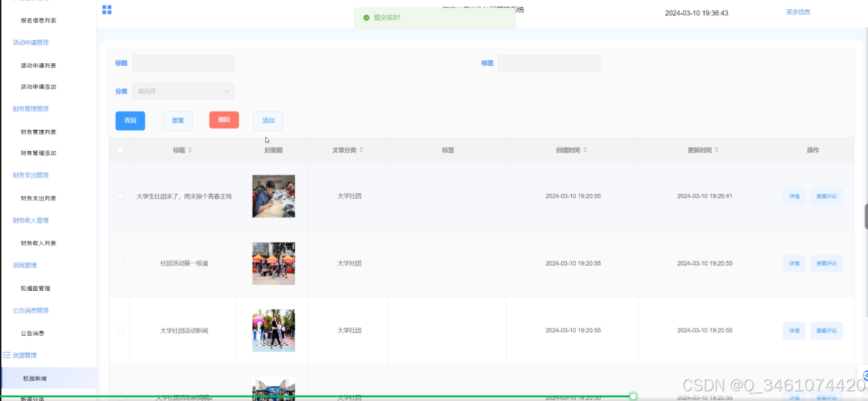Click the green progress bar handle
This screenshot has height=401, width=868.
click(x=633, y=396)
